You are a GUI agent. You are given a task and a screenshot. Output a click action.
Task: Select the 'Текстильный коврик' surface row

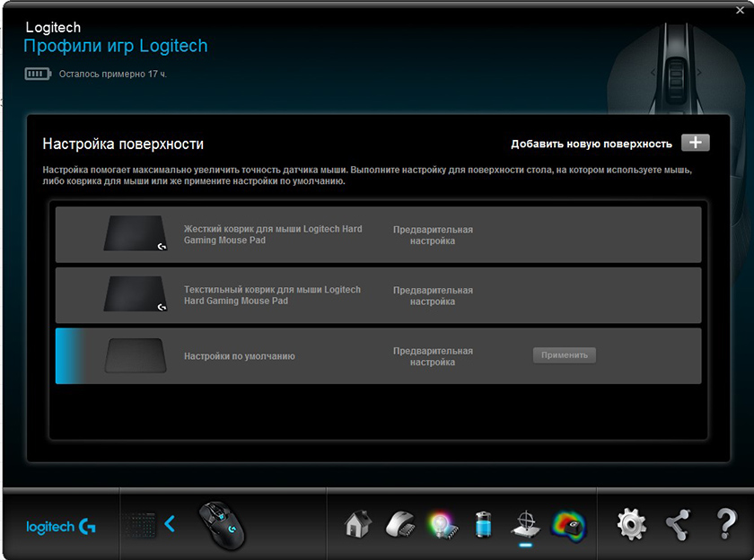(x=379, y=295)
